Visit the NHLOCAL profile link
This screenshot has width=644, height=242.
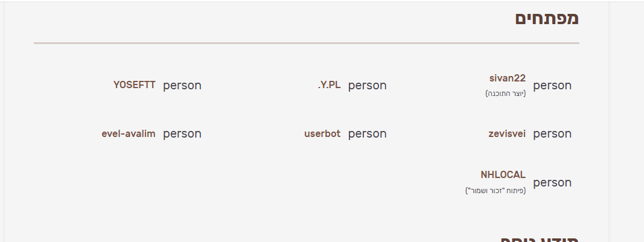click(x=503, y=175)
